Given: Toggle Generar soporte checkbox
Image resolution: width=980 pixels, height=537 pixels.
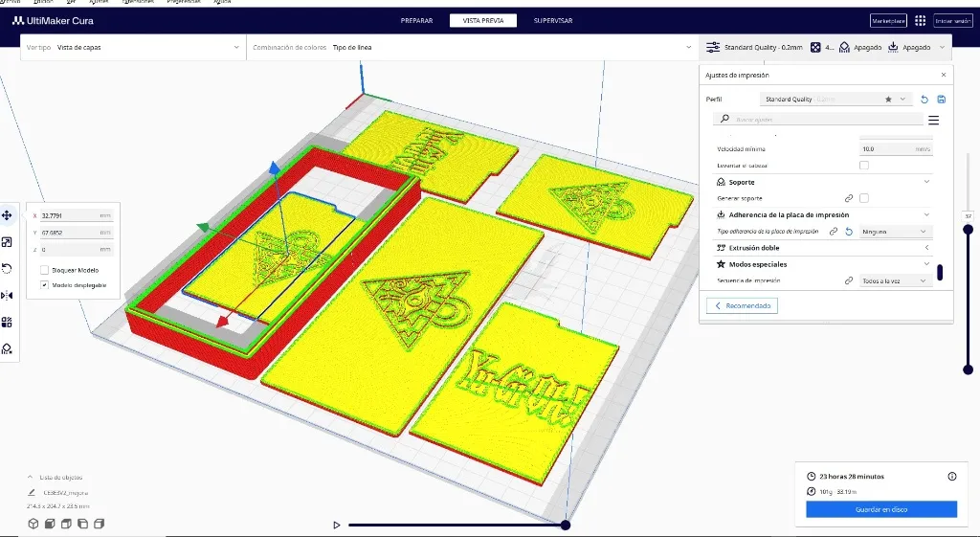Looking at the screenshot, I should 864,198.
